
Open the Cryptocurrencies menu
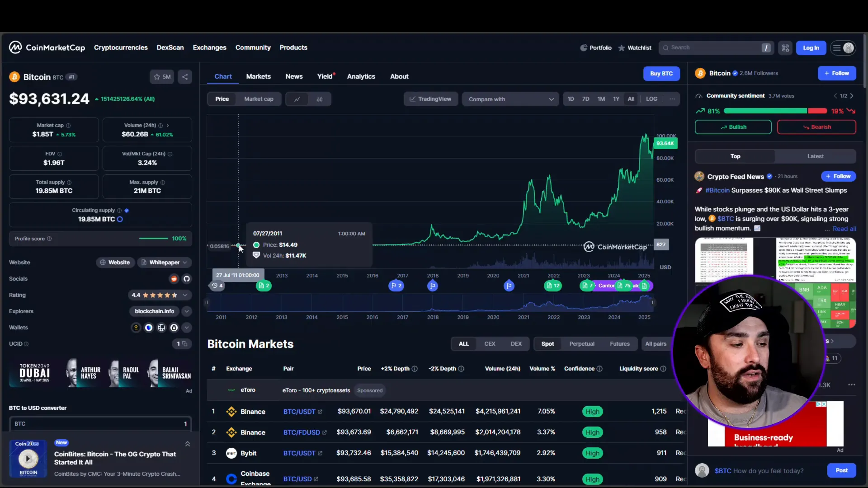click(121, 47)
